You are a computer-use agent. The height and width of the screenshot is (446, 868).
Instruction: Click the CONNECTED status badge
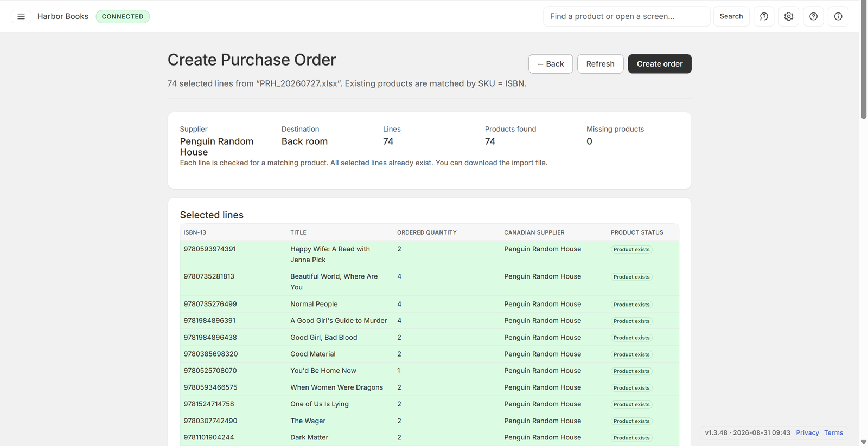[123, 16]
